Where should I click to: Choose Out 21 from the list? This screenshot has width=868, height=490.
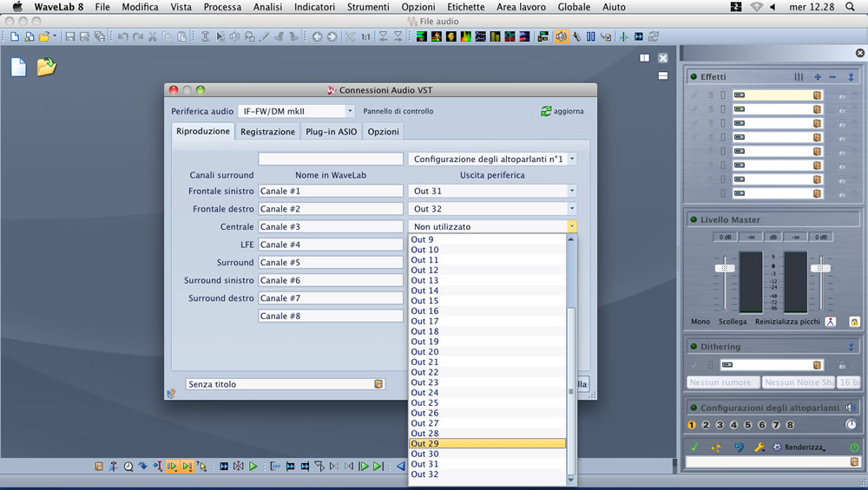pyautogui.click(x=487, y=362)
